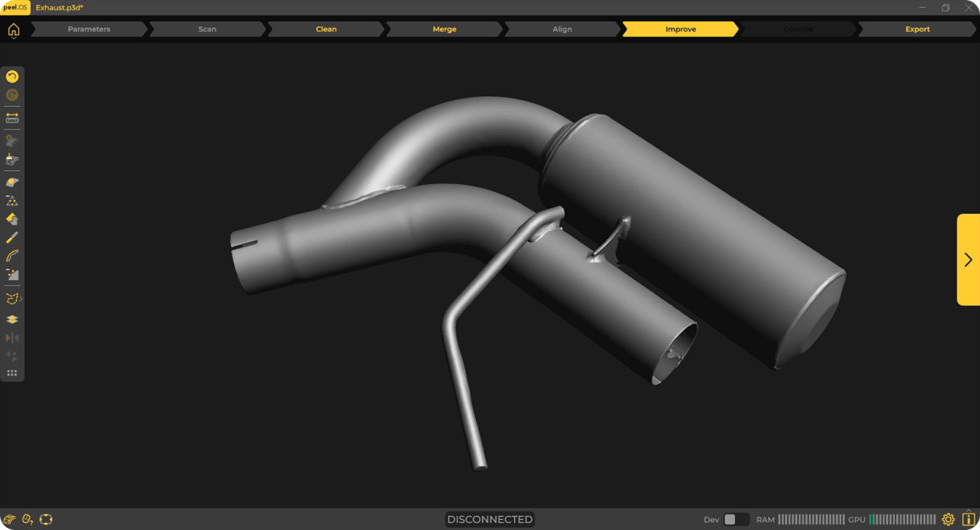This screenshot has height=530, width=980.
Task: Go to the Align stage tab
Action: [562, 29]
